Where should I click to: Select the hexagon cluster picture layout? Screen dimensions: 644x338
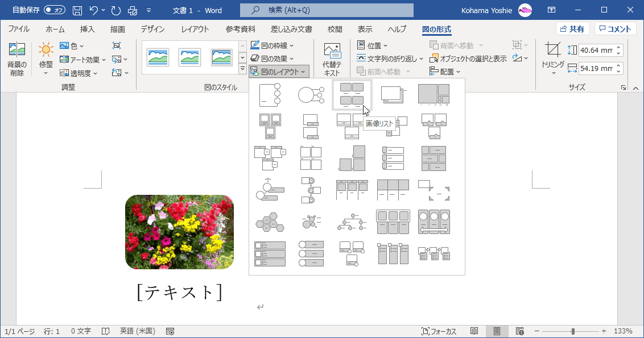270,222
